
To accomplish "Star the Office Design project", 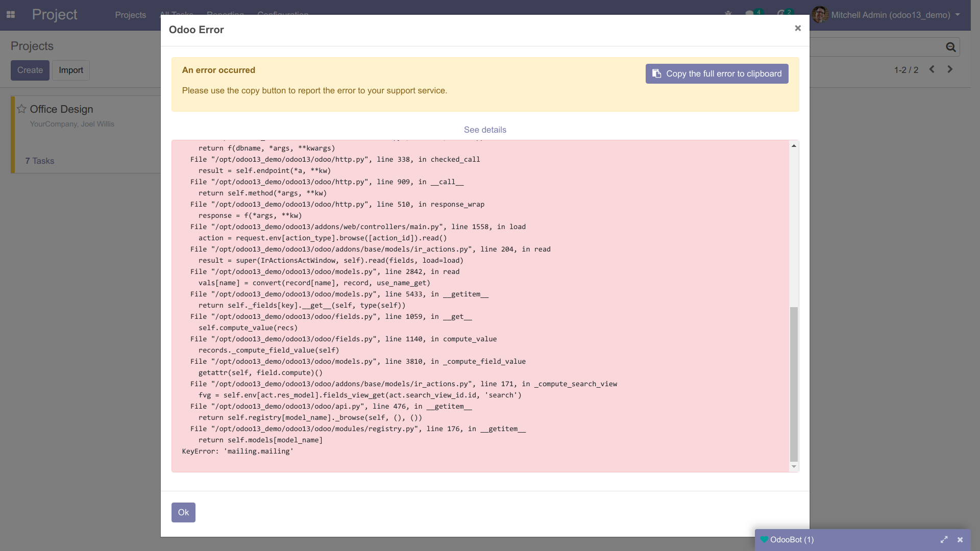I will [x=21, y=109].
